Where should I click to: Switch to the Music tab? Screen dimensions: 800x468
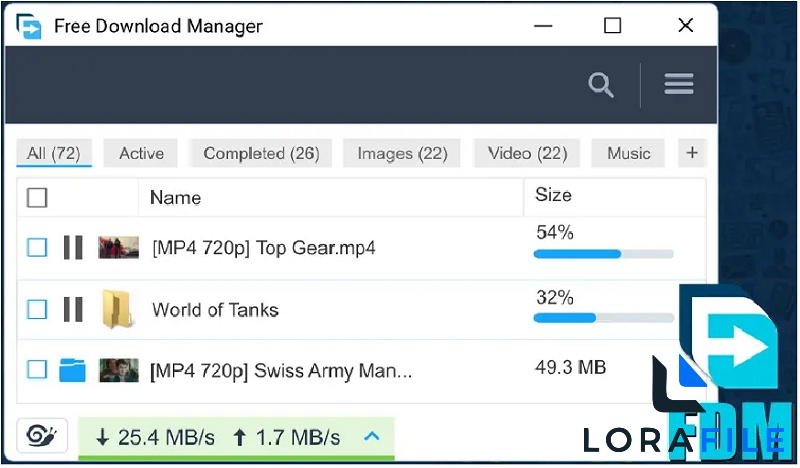coord(628,153)
